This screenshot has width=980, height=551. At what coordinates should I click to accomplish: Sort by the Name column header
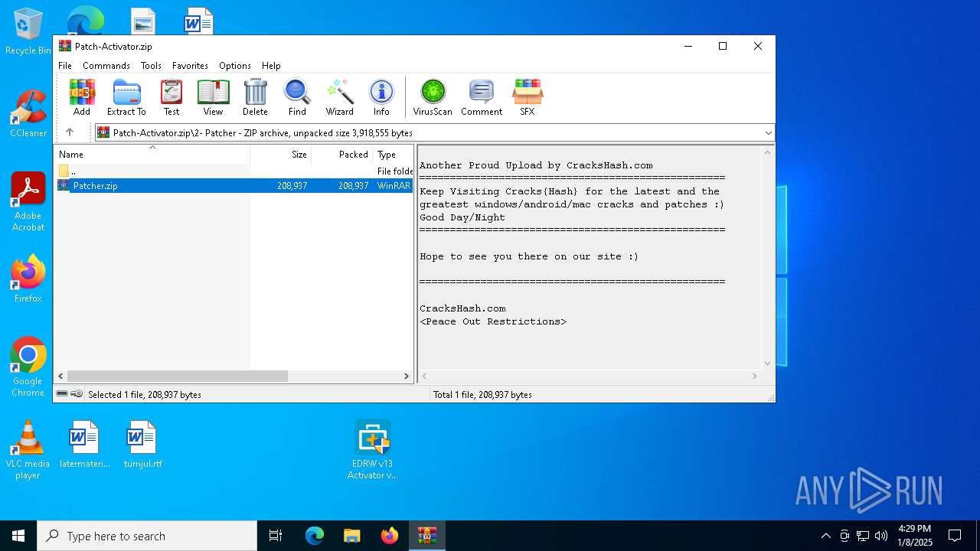[152, 155]
